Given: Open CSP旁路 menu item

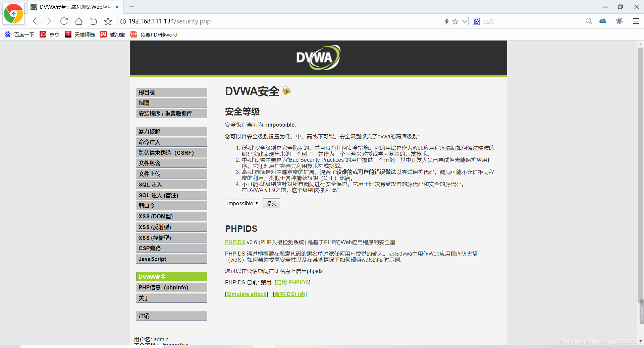Looking at the screenshot, I should click(x=172, y=248).
